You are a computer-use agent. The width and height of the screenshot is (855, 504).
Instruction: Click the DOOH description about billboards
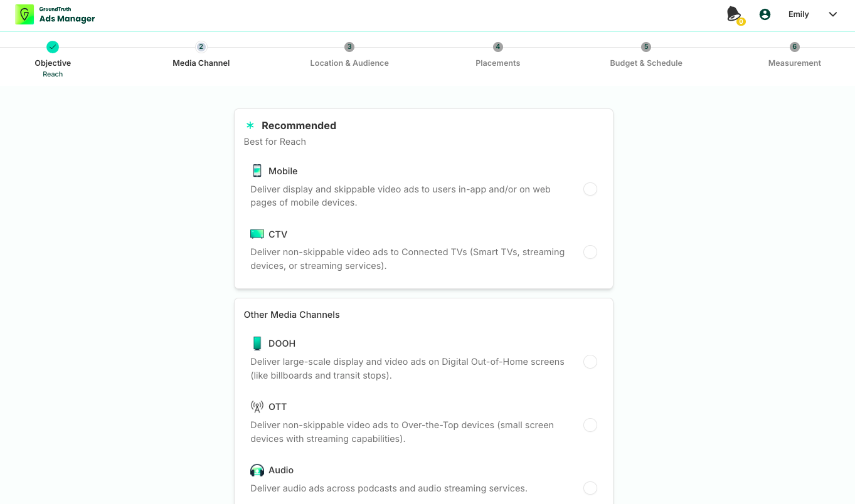click(x=407, y=369)
